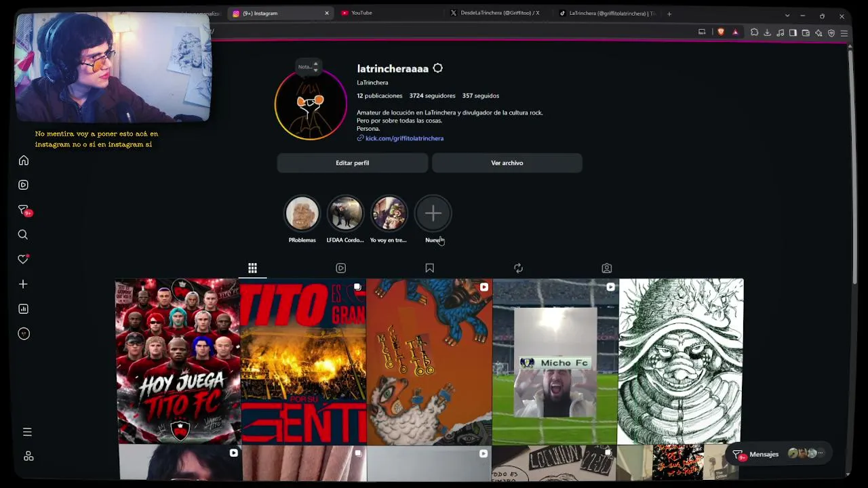Open the More hamburger menu in the sidebar
The height and width of the screenshot is (488, 868).
[27, 432]
